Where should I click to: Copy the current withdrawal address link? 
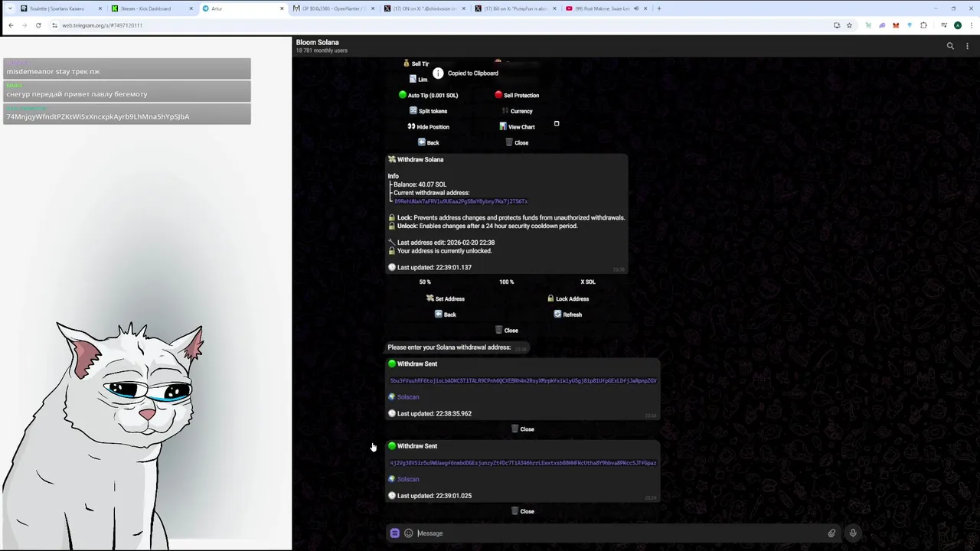[x=461, y=201]
